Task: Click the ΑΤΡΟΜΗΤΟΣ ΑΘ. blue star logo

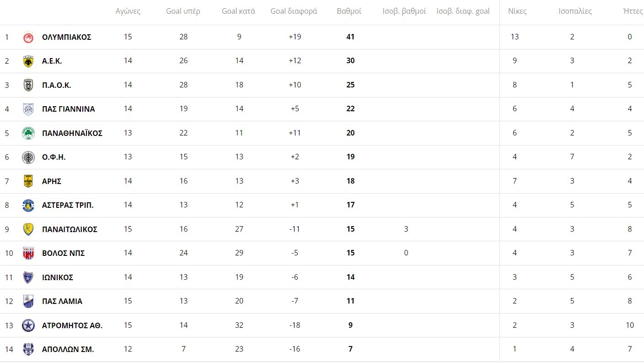Action: coord(28,325)
